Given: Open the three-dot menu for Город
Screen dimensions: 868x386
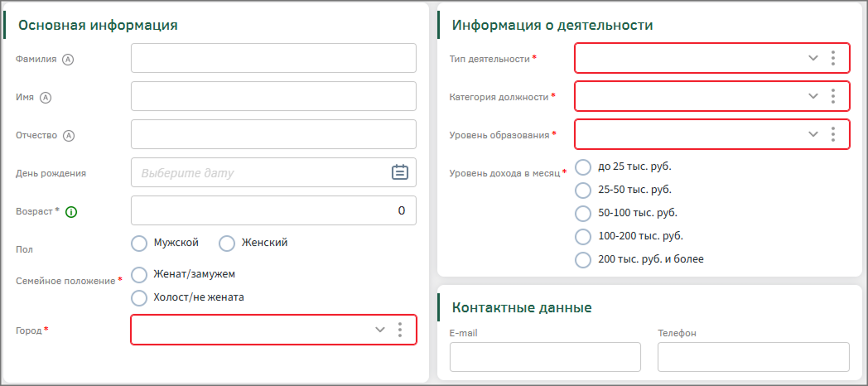Looking at the screenshot, I should click(400, 330).
